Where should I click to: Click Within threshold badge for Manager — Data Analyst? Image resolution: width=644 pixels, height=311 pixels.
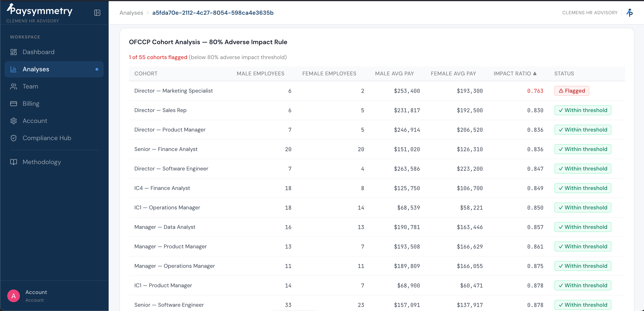coord(582,227)
